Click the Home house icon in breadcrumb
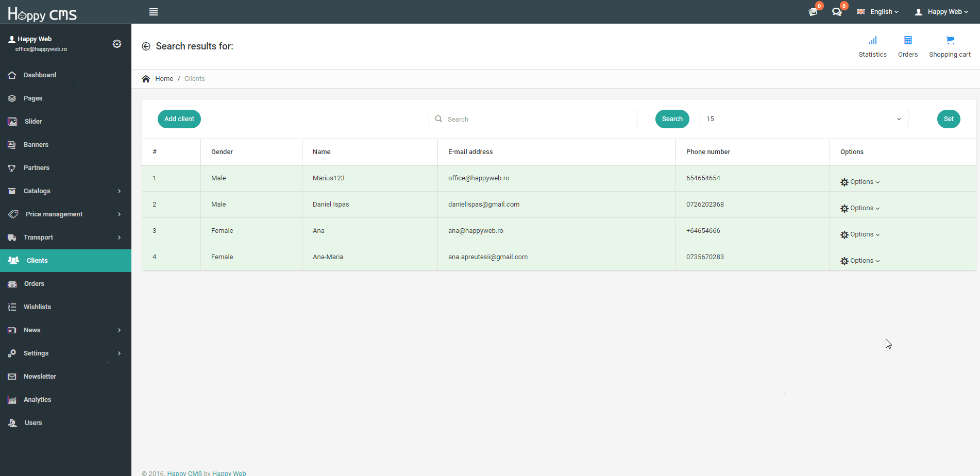Image resolution: width=980 pixels, height=476 pixels. (146, 79)
